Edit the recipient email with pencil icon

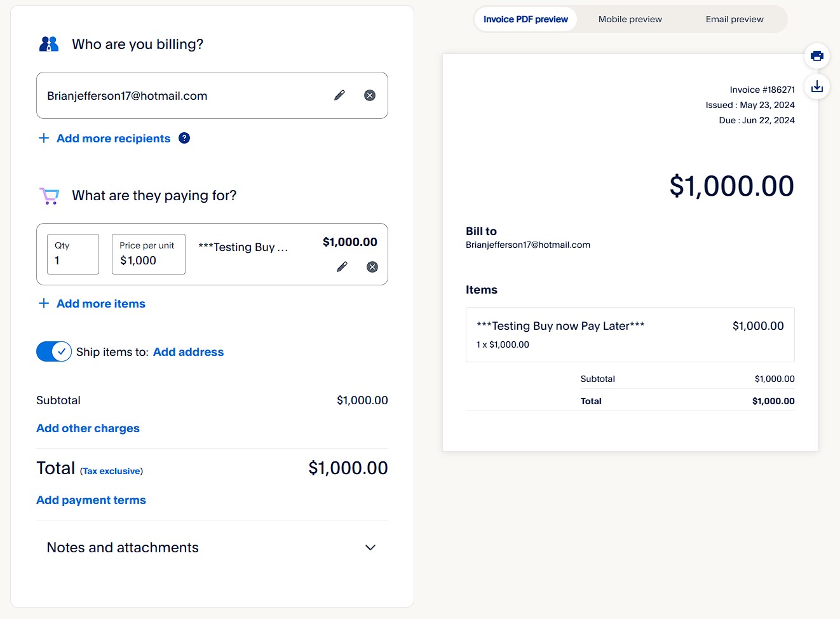(339, 95)
